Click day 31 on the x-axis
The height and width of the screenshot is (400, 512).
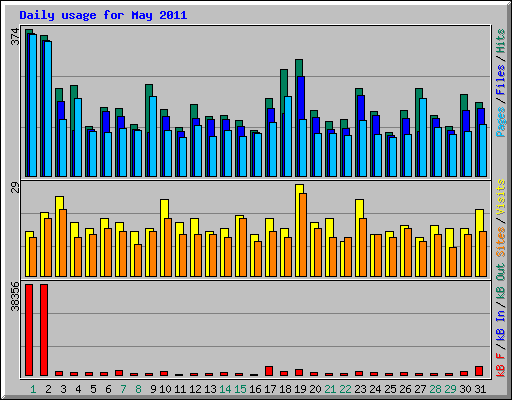point(480,389)
